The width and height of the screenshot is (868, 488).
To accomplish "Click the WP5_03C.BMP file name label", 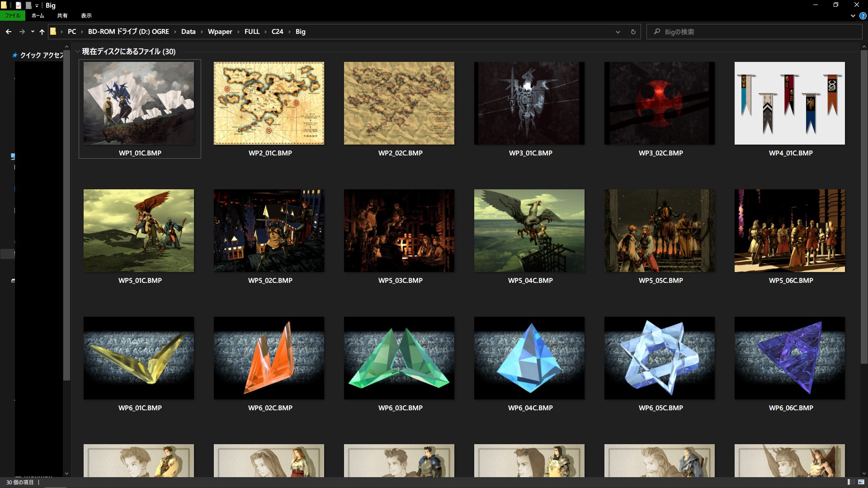I will click(x=401, y=281).
